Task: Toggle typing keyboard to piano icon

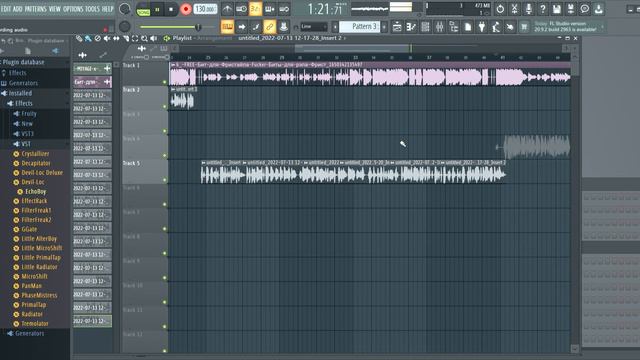Action: pyautogui.click(x=227, y=27)
